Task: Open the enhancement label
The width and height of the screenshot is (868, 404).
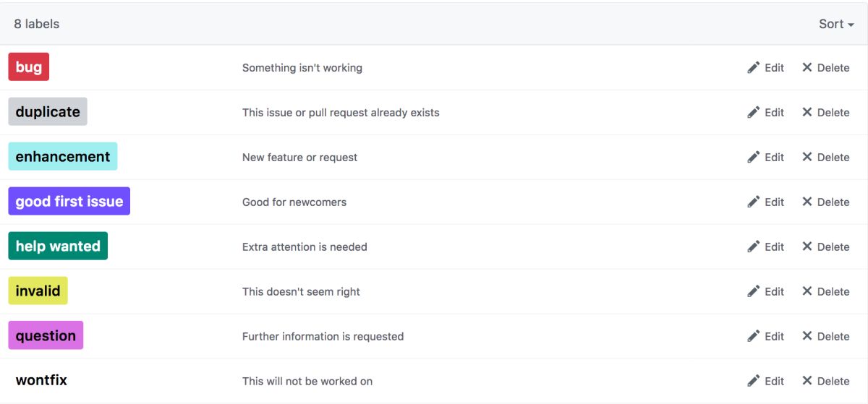Action: pos(63,157)
